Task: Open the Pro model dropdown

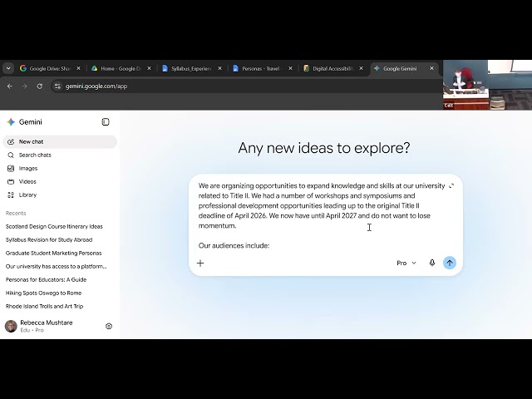Action: 406,263
